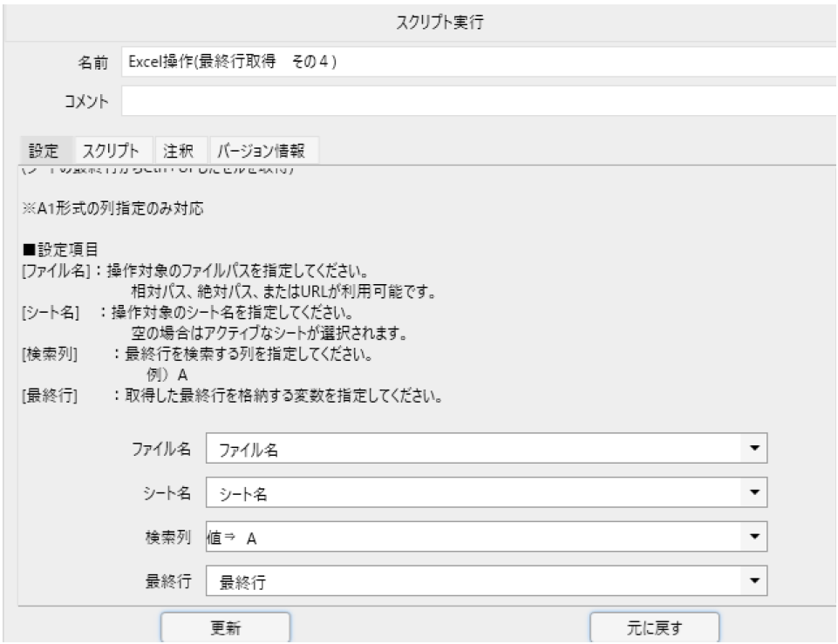Switch to the 設定 tab
The image size is (838, 644).
pos(43,150)
